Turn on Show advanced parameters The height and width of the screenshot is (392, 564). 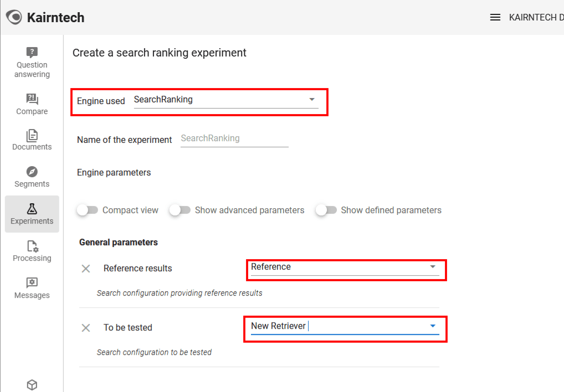[180, 210]
